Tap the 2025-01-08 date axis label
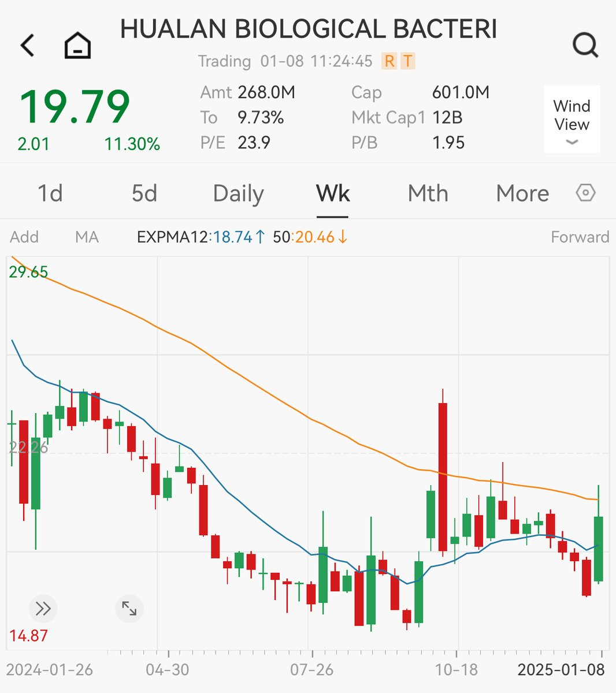 coord(561,670)
